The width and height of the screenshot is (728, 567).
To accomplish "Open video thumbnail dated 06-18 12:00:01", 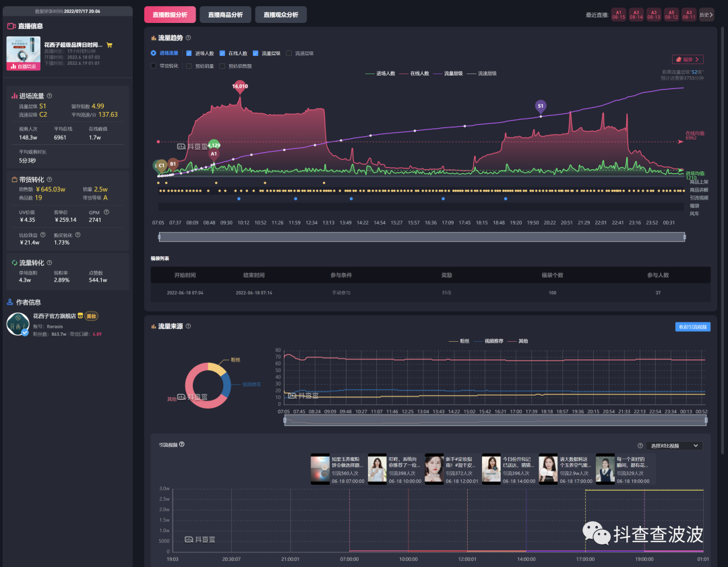I will tap(434, 469).
